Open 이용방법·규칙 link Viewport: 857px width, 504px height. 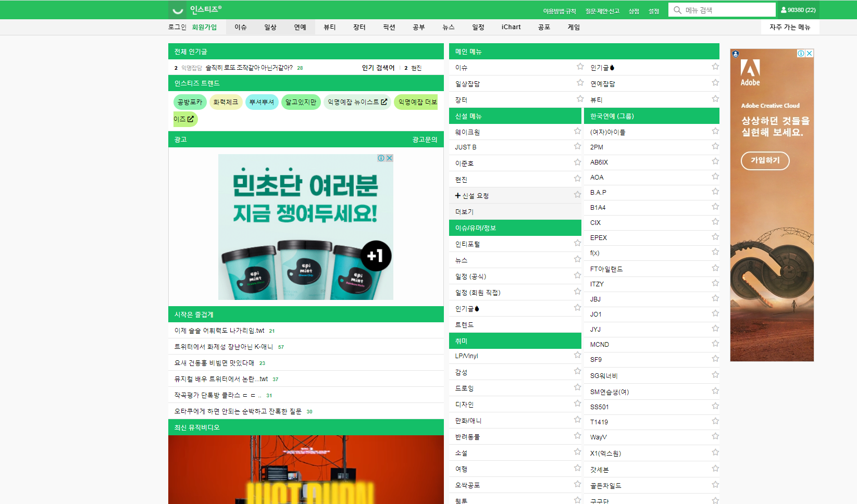click(x=560, y=11)
